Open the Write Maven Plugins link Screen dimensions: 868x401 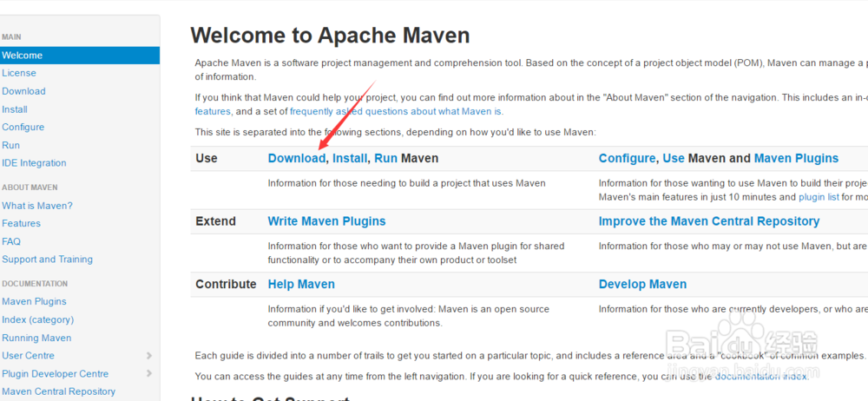click(326, 221)
